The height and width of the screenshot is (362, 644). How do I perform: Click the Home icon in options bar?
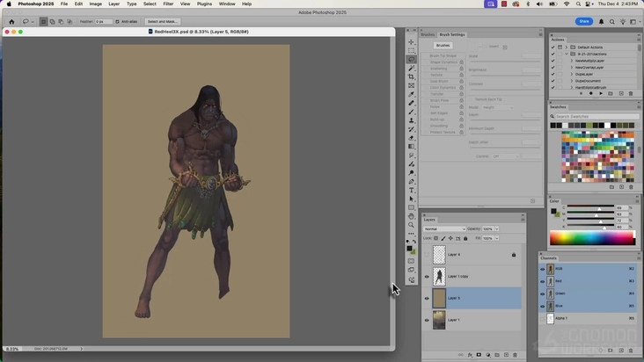(x=11, y=21)
